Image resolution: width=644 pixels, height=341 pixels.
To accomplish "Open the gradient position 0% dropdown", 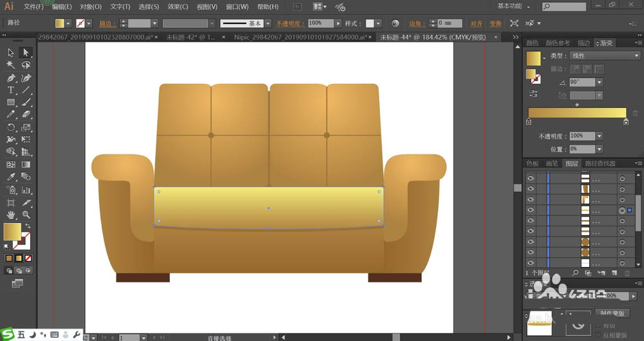I will 599,150.
